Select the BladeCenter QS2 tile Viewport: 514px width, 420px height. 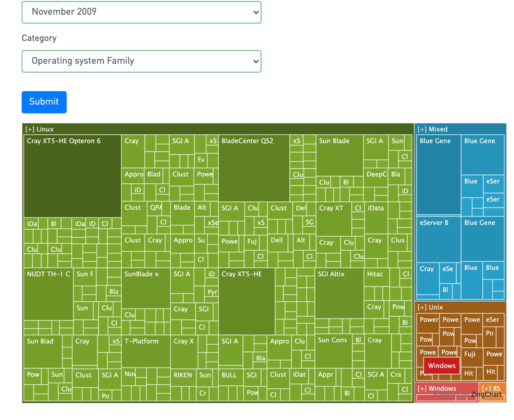point(254,168)
